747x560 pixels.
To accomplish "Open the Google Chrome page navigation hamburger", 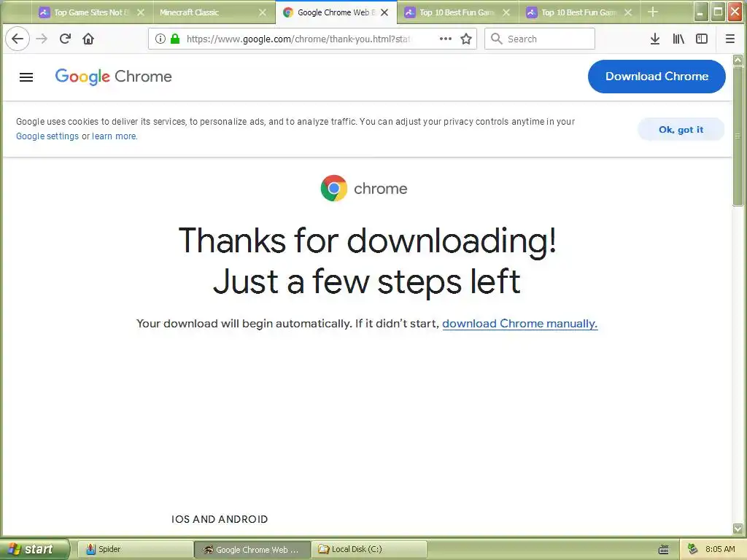I will (x=26, y=77).
